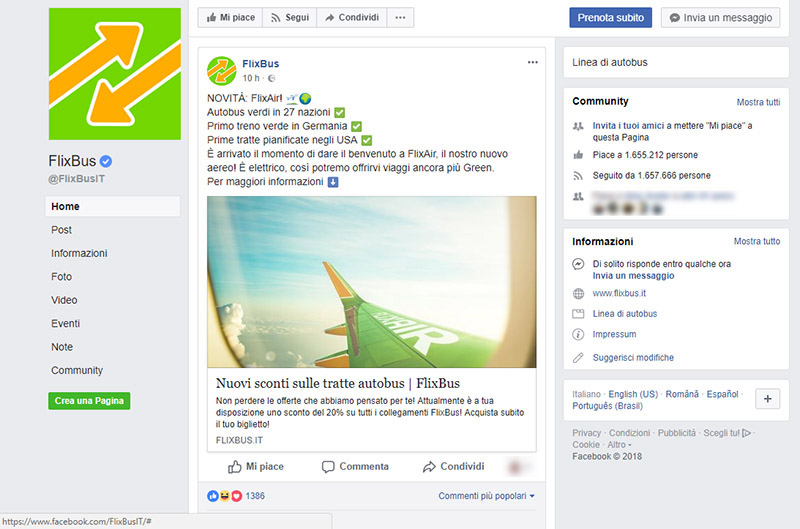Open Community in the left sidebar
Screen dimensions: 800x529
[77, 371]
